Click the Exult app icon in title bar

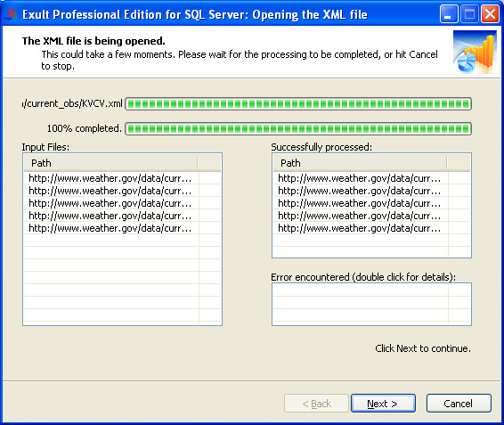click(12, 15)
